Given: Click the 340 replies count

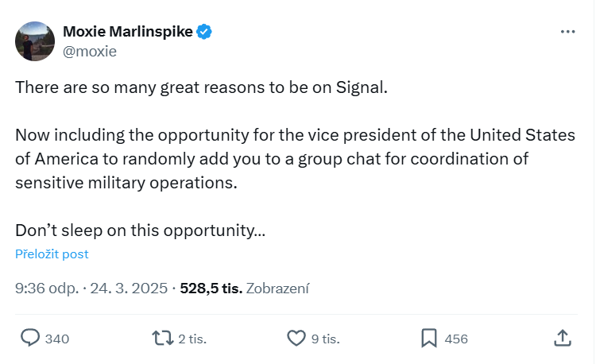Looking at the screenshot, I should pos(57,339).
